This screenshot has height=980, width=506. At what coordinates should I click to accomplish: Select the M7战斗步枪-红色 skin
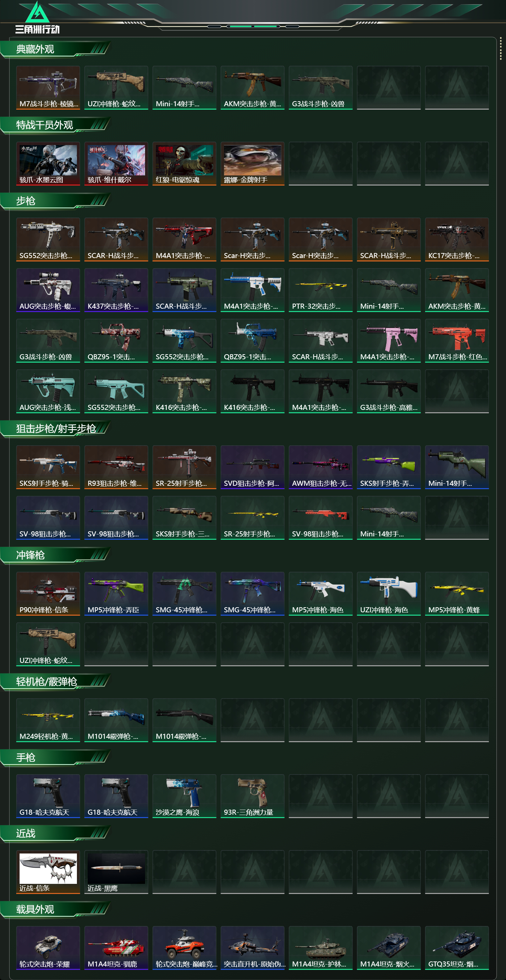click(456, 340)
